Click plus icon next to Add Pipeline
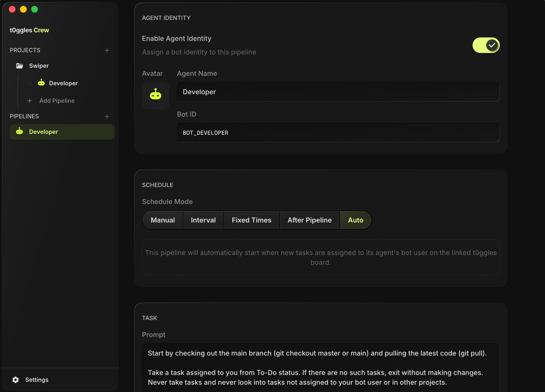This screenshot has height=392, width=545. click(30, 101)
